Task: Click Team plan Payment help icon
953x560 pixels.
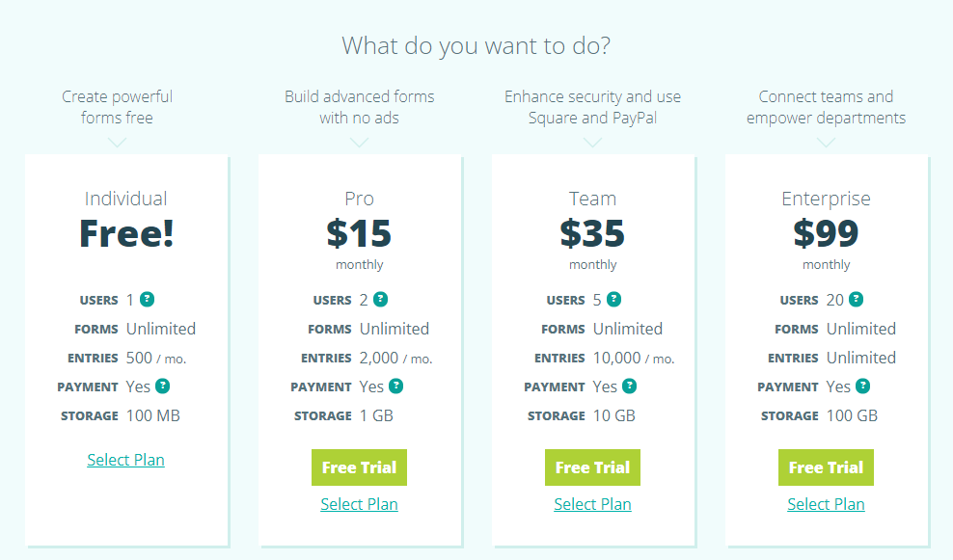Action: point(629,386)
